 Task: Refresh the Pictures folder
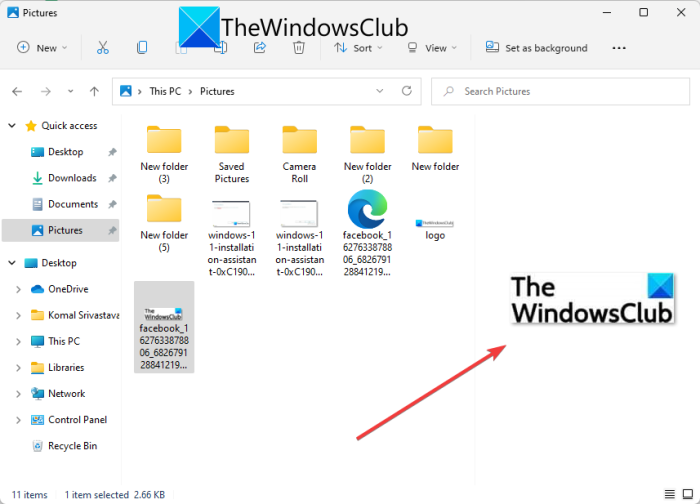(x=406, y=91)
